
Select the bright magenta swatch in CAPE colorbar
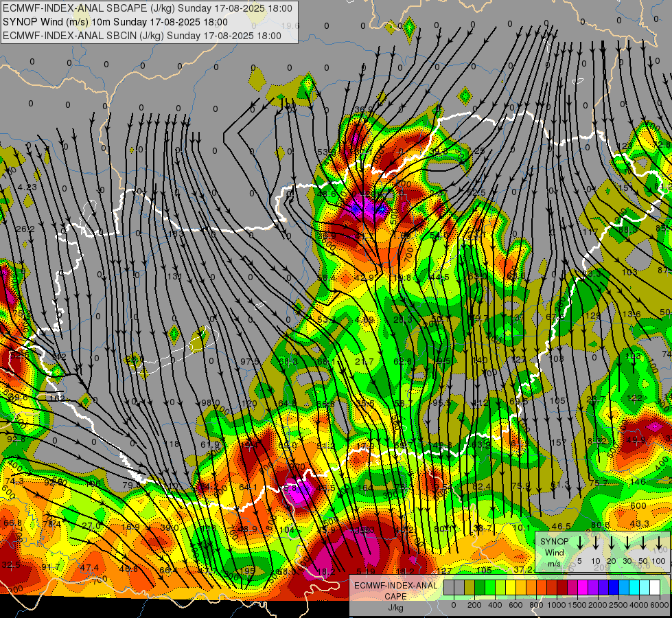pyautogui.click(x=583, y=588)
